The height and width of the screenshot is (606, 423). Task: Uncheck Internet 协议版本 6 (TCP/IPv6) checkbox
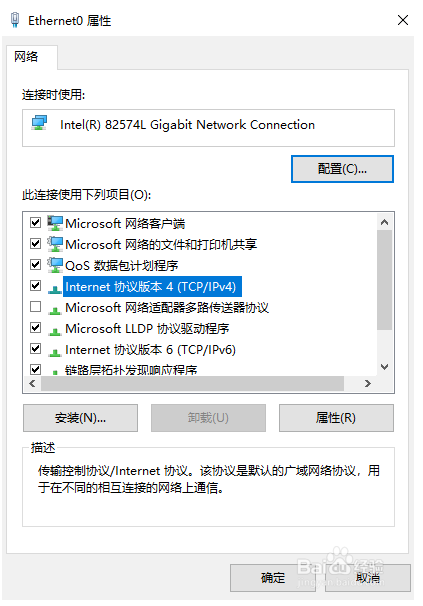(36, 349)
